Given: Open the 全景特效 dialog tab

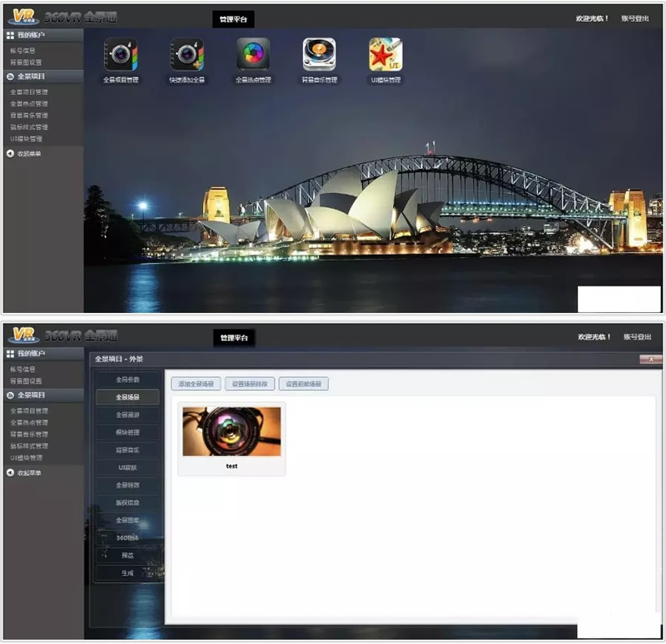Looking at the screenshot, I should click(x=127, y=485).
